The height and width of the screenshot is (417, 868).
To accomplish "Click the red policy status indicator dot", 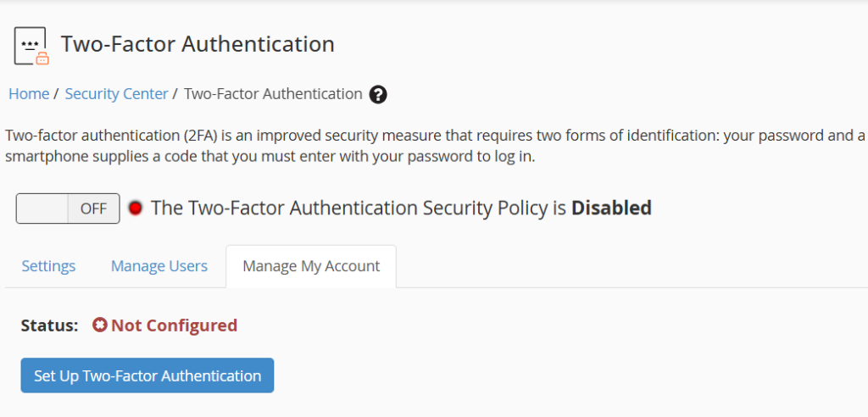I will tap(136, 208).
